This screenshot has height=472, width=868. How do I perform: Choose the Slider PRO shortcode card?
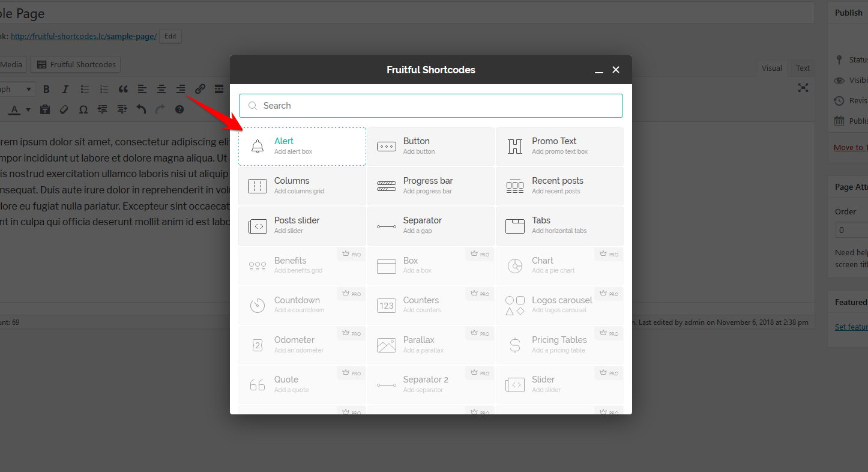pos(559,385)
